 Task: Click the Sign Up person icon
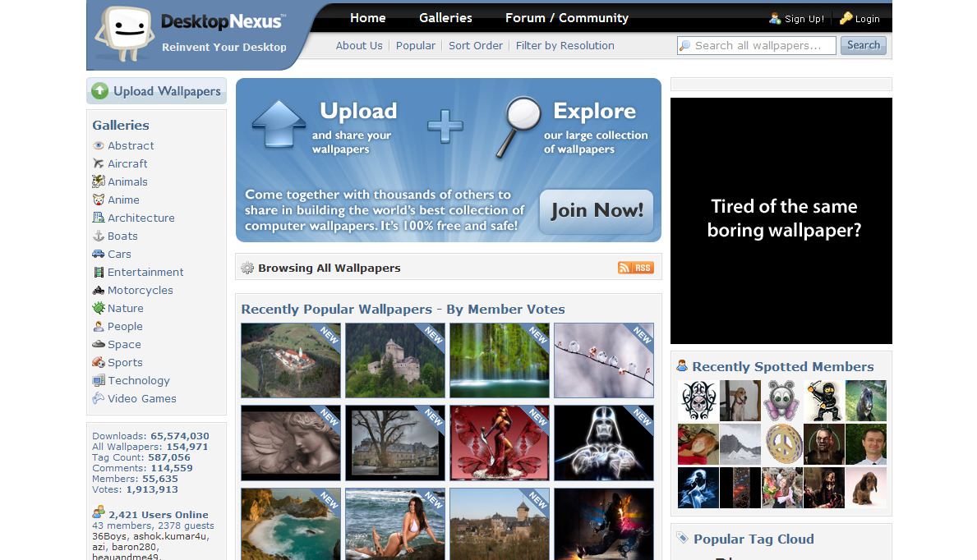(x=775, y=19)
